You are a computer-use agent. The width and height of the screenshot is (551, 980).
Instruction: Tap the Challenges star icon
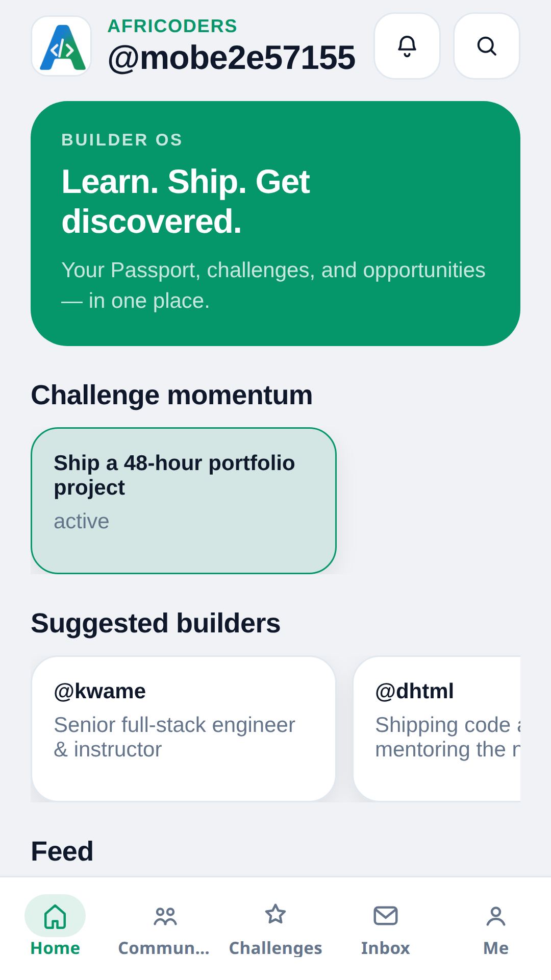point(275,915)
